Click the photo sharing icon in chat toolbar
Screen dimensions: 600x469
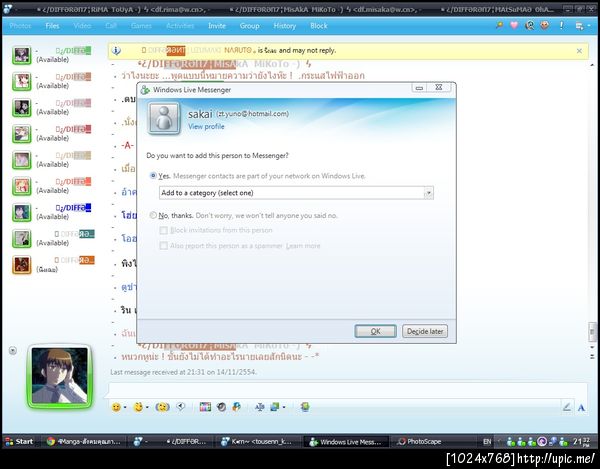tap(275, 407)
